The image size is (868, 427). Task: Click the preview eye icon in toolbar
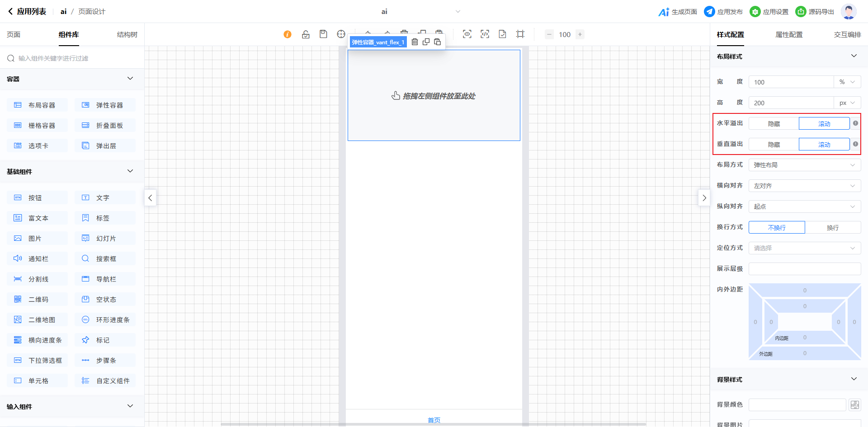click(x=467, y=34)
